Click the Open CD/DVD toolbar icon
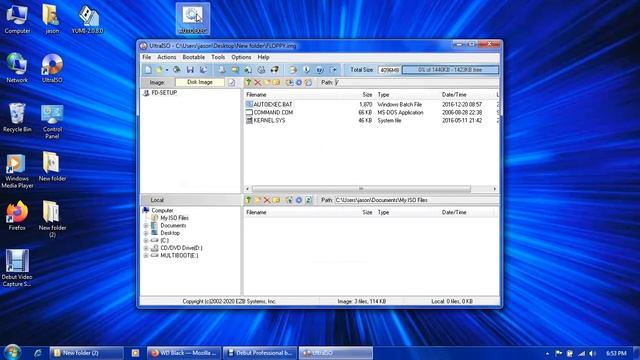Viewport: 640px width, 360px height. click(176, 70)
